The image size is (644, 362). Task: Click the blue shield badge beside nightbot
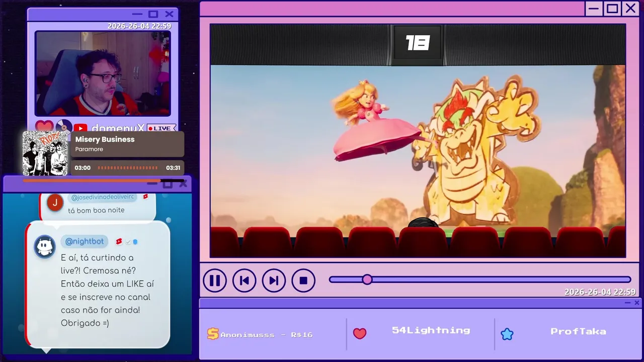(135, 242)
